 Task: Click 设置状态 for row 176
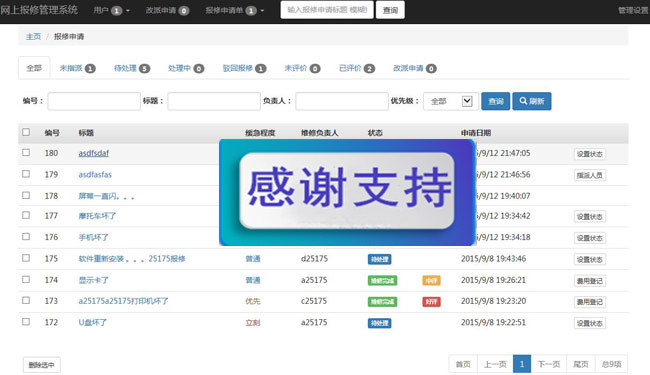589,238
